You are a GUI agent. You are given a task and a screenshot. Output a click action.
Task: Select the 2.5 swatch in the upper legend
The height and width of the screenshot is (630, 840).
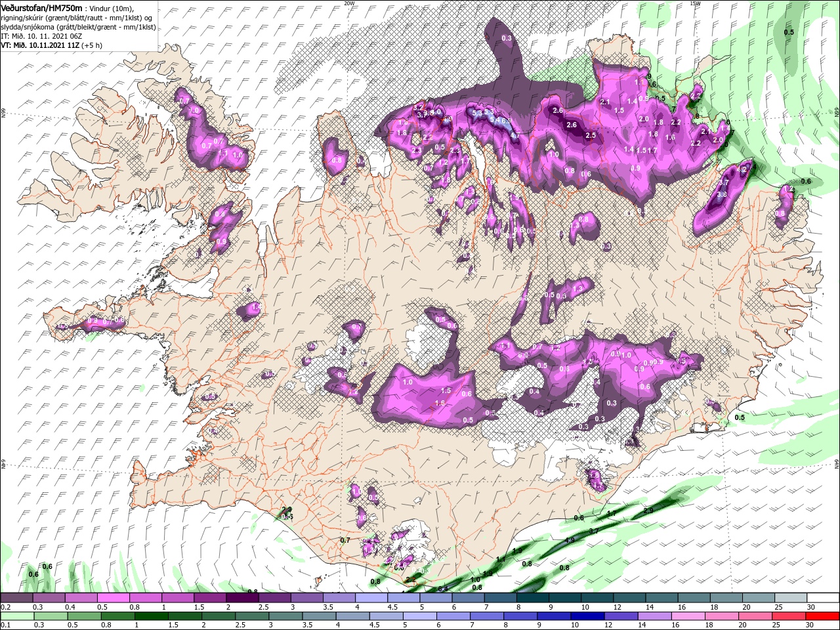(274, 598)
